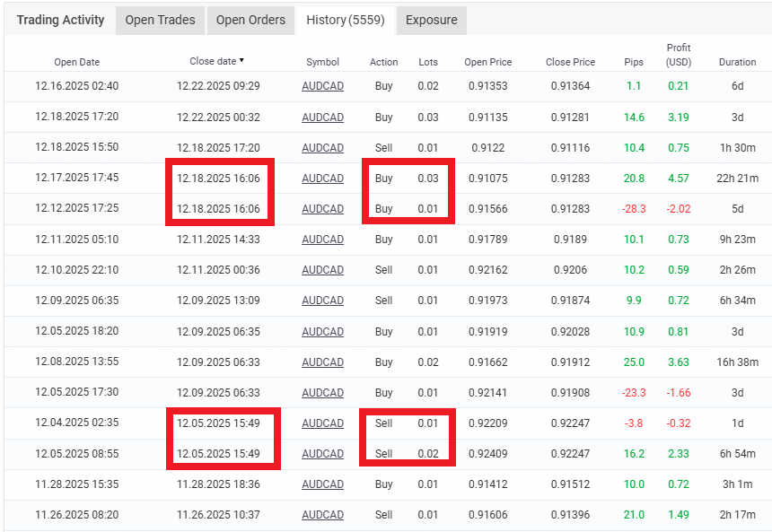
Task: Reverse the Close date sort order
Action: (213, 62)
